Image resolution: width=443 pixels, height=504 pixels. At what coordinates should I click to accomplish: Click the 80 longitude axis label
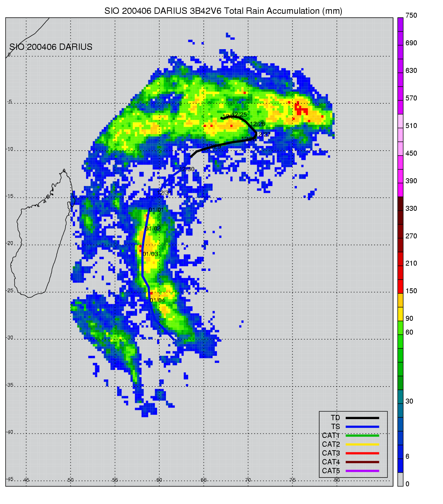coord(336,480)
